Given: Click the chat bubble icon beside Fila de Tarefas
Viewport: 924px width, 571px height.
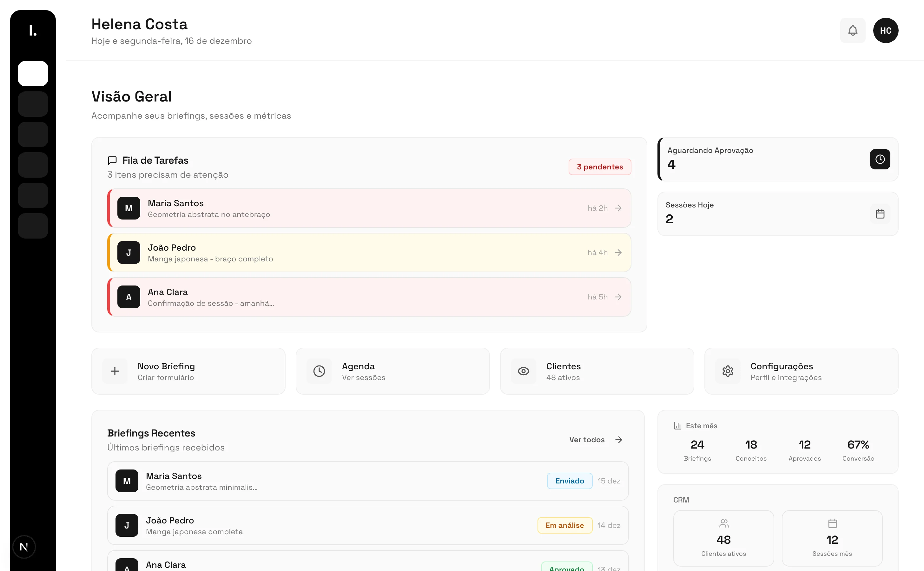Looking at the screenshot, I should (112, 160).
